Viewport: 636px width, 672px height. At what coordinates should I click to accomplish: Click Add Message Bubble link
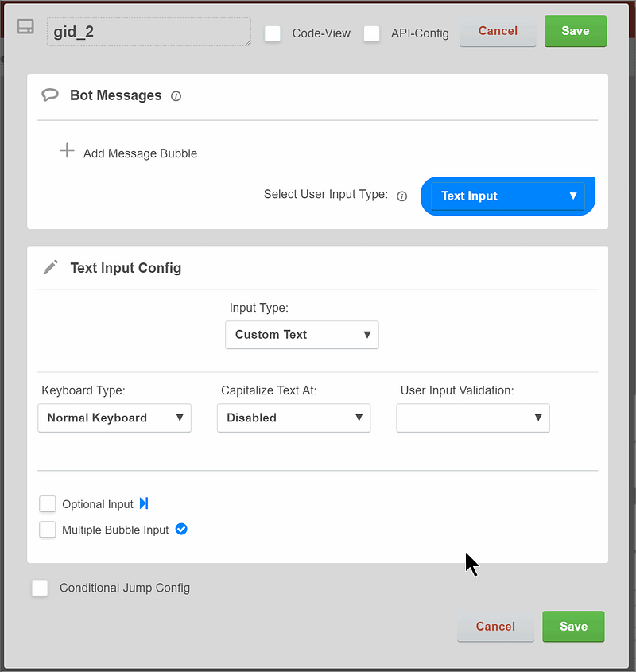(x=140, y=153)
